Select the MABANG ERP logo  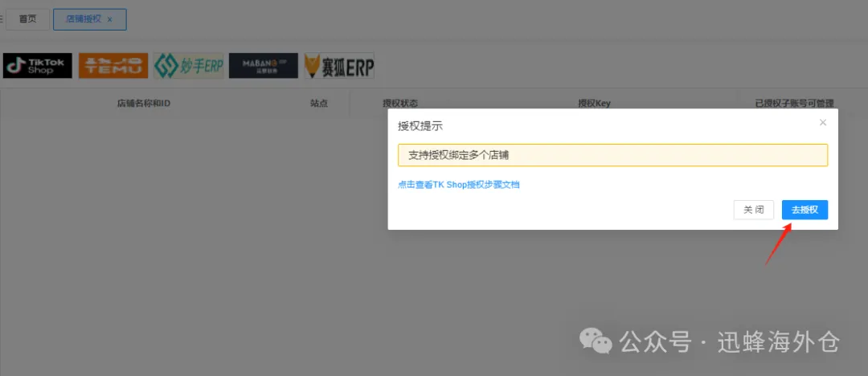tap(263, 66)
